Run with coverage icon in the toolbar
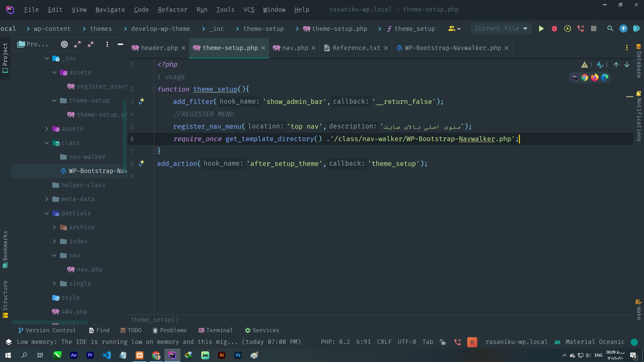 (568, 29)
